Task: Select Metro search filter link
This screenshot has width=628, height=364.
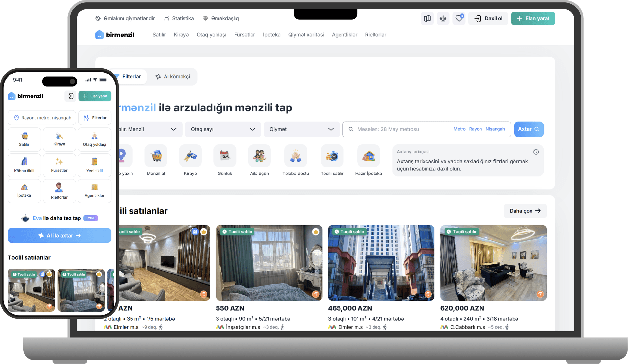Action: [x=460, y=129]
